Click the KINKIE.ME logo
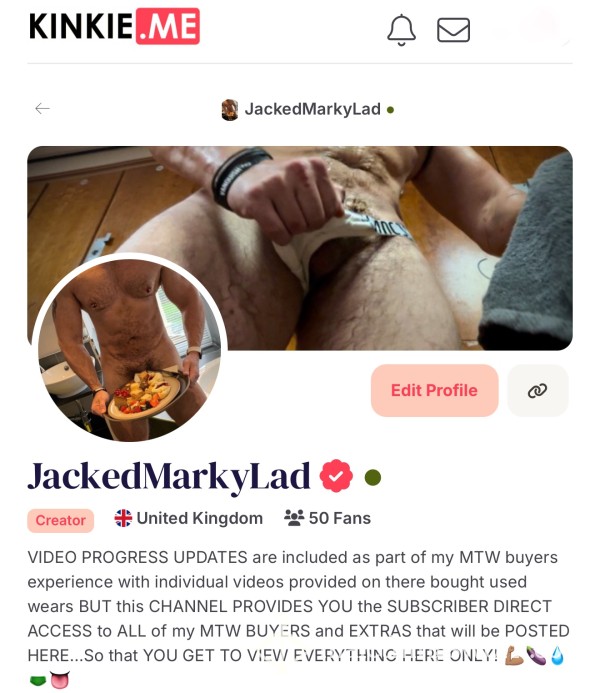Image resolution: width=600 pixels, height=693 pixels. pyautogui.click(x=114, y=26)
